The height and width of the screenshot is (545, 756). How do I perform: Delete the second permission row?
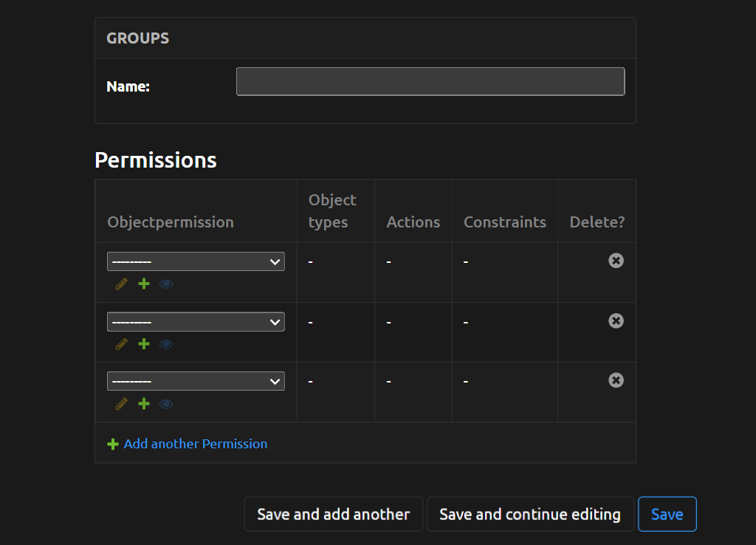[x=616, y=321]
